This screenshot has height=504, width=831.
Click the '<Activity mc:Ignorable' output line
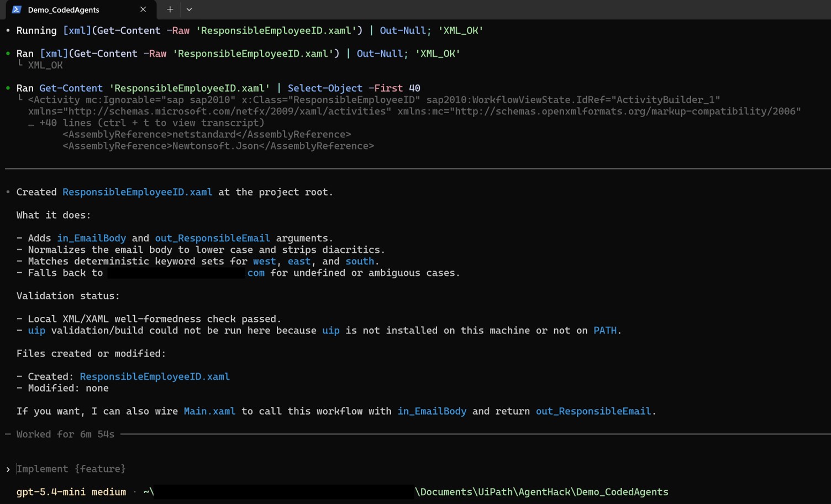[x=374, y=100]
